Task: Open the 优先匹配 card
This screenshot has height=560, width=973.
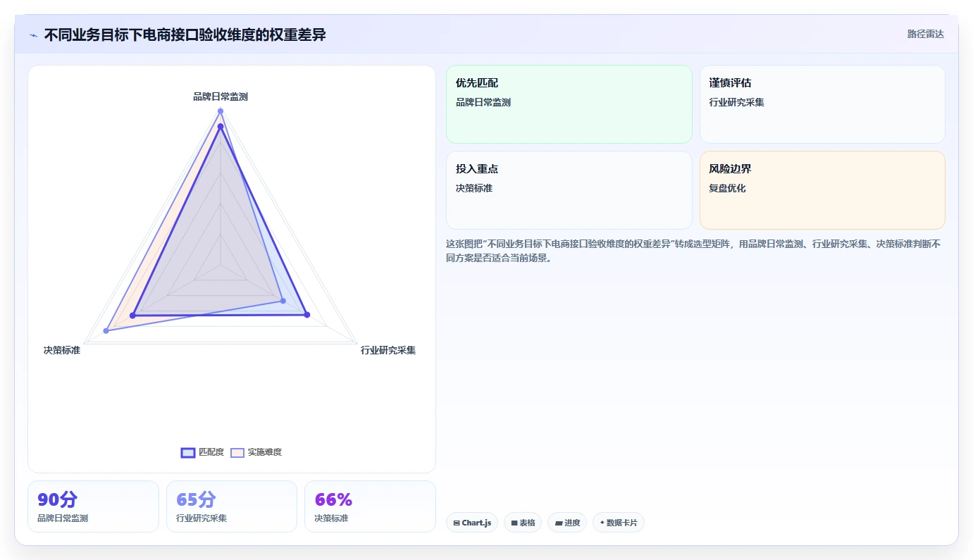Action: [569, 104]
